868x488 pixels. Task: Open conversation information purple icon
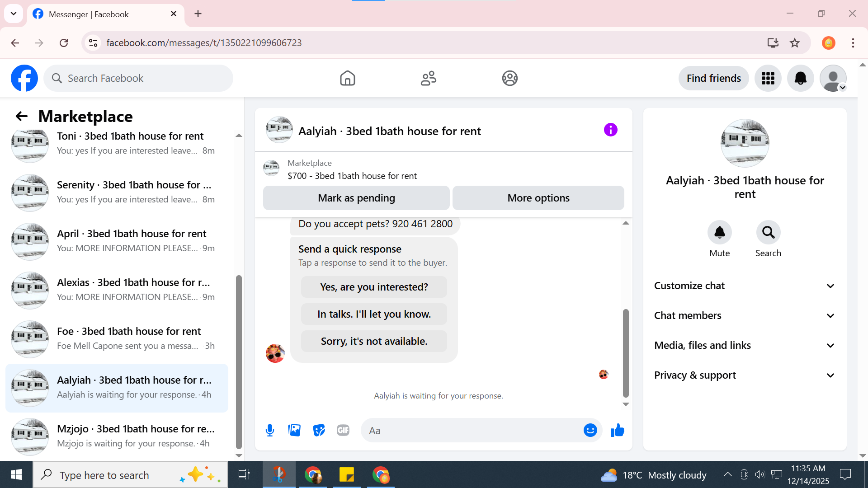click(610, 130)
